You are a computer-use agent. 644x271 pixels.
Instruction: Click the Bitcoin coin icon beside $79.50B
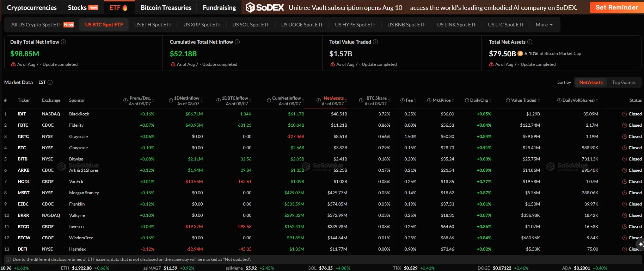[x=520, y=53]
